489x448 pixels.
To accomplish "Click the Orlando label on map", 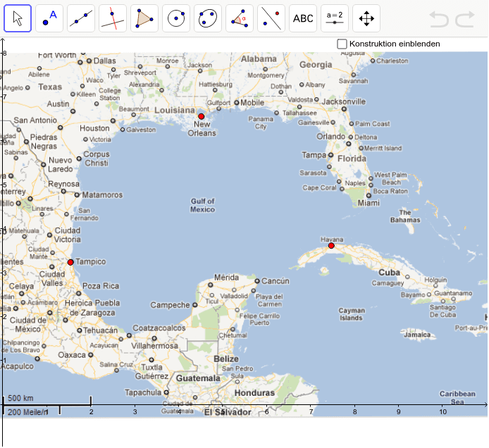I will click(330, 137).
